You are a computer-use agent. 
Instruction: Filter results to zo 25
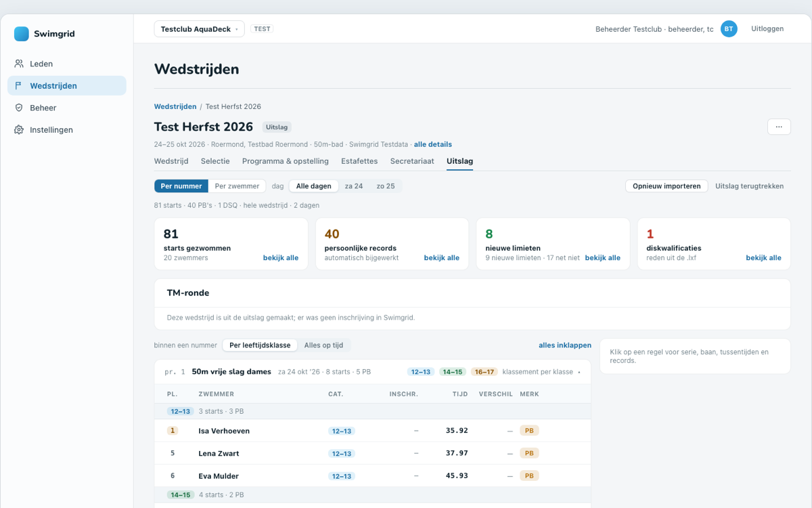[x=386, y=186]
